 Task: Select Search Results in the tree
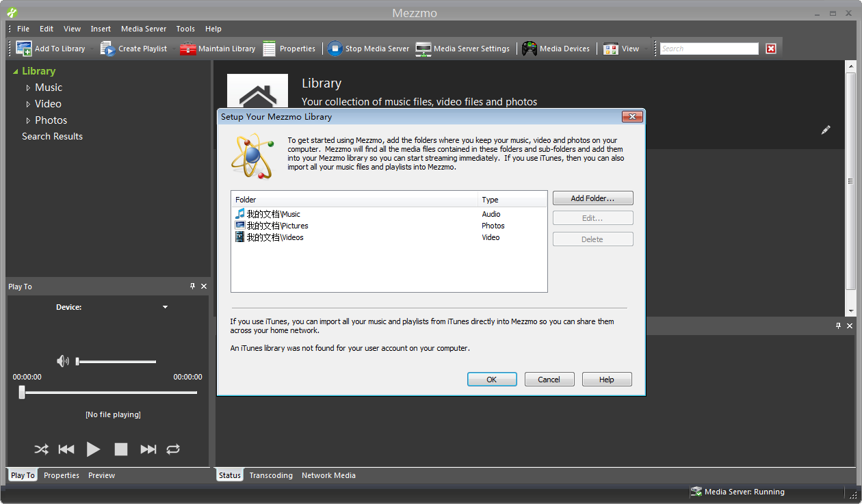[x=52, y=136]
